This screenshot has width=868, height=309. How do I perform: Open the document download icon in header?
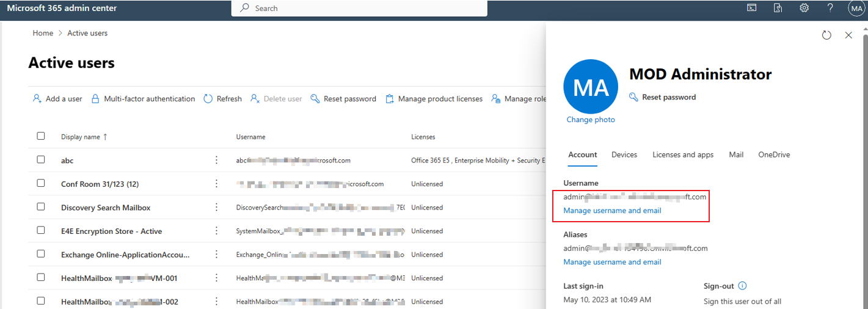click(778, 8)
